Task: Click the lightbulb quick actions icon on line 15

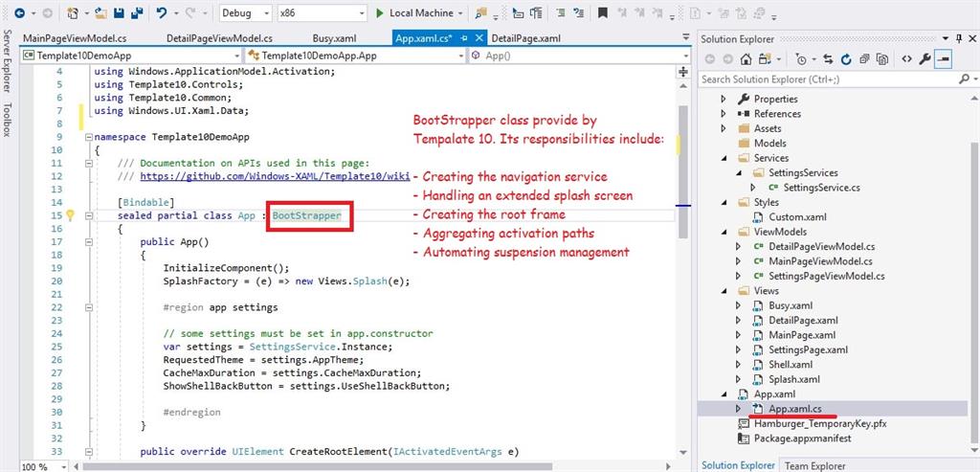Action: [70, 215]
